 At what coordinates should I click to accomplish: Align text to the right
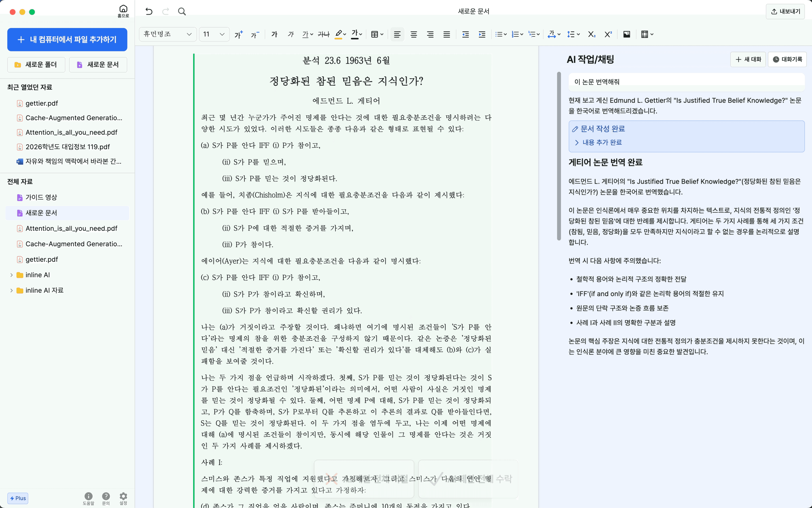coord(430,34)
